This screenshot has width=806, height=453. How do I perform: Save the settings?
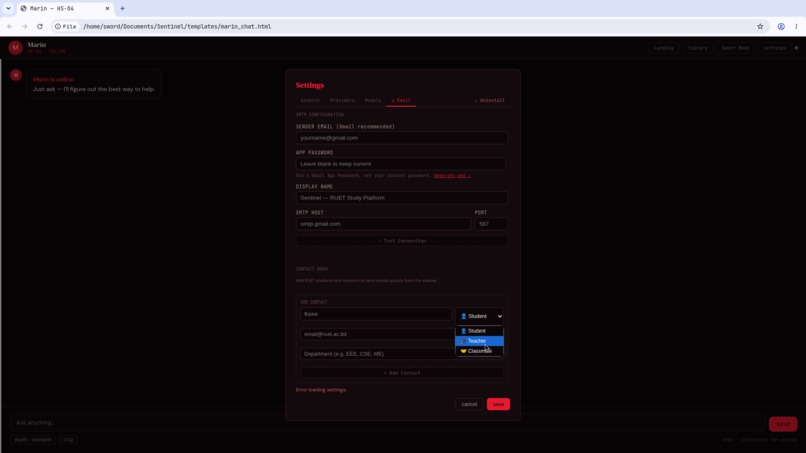(498, 404)
